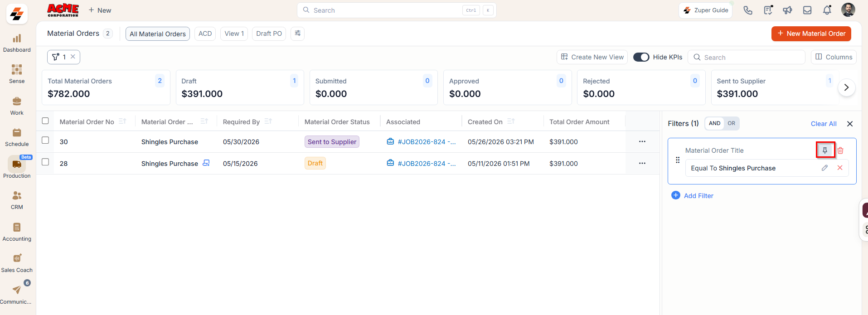Check the row for order 30
The image size is (868, 315).
(45, 141)
